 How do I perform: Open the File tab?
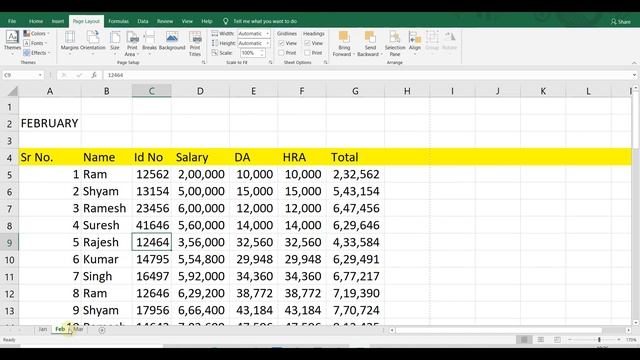point(12,21)
